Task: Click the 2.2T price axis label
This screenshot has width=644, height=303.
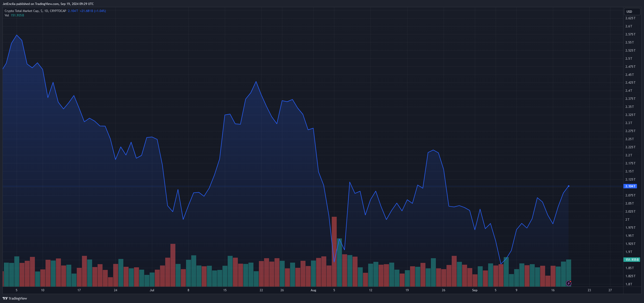Action: tap(629, 155)
